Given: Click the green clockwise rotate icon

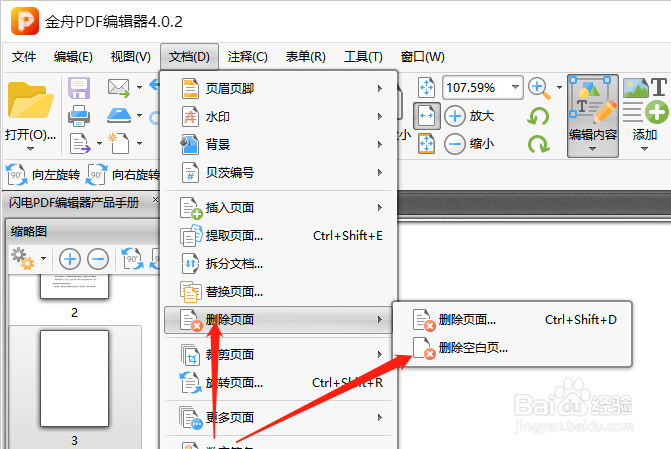Looking at the screenshot, I should (x=538, y=144).
